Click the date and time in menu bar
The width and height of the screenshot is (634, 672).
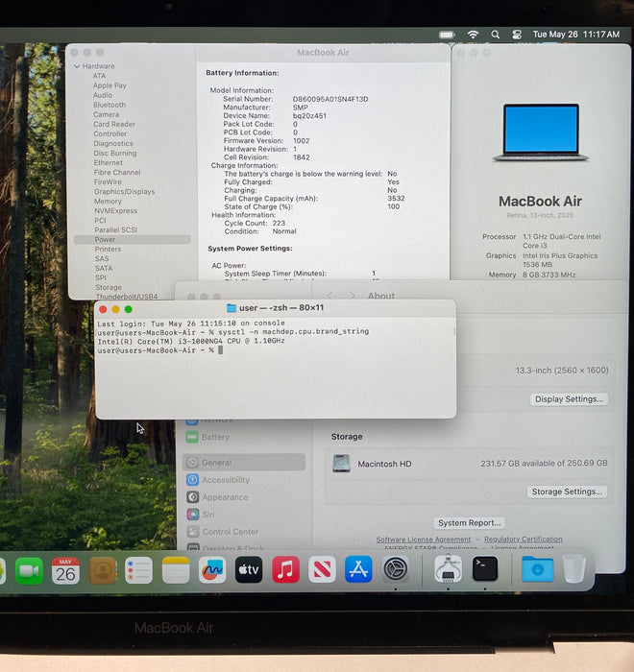click(x=576, y=35)
